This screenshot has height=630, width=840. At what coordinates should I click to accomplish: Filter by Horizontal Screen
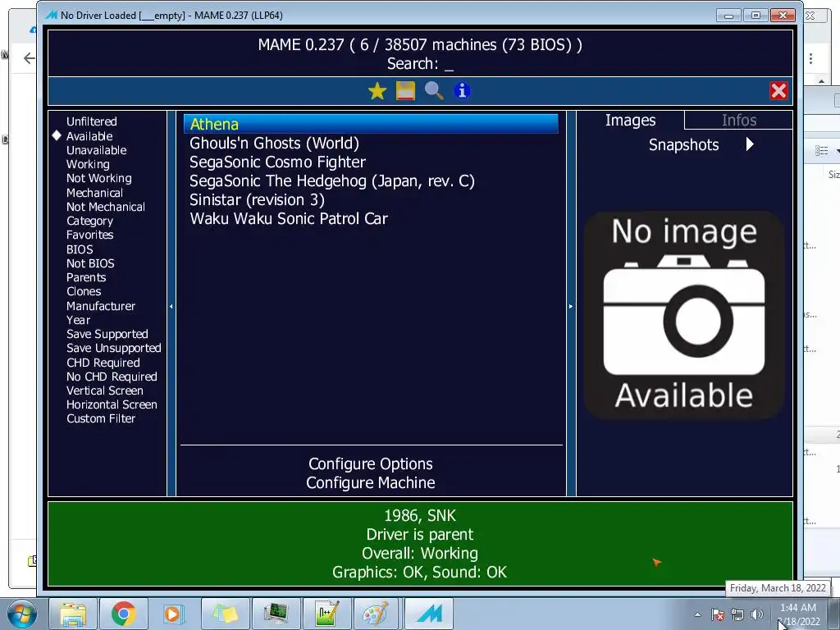[112, 404]
